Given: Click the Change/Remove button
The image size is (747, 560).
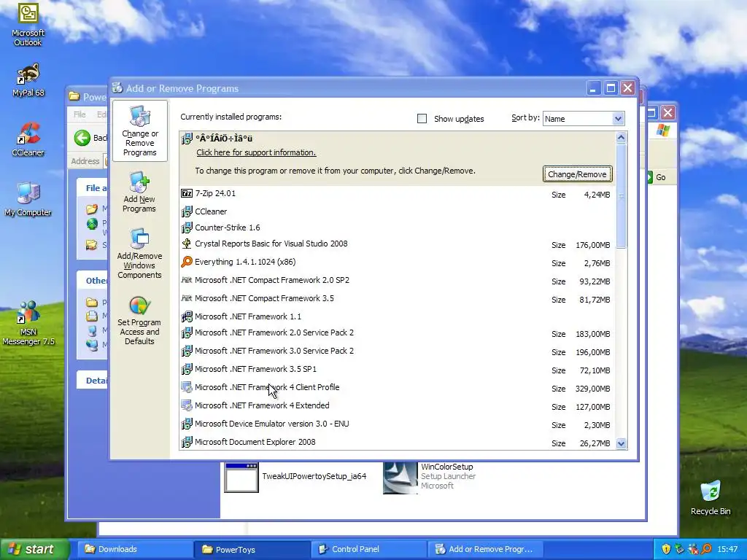Looking at the screenshot, I should click(577, 174).
